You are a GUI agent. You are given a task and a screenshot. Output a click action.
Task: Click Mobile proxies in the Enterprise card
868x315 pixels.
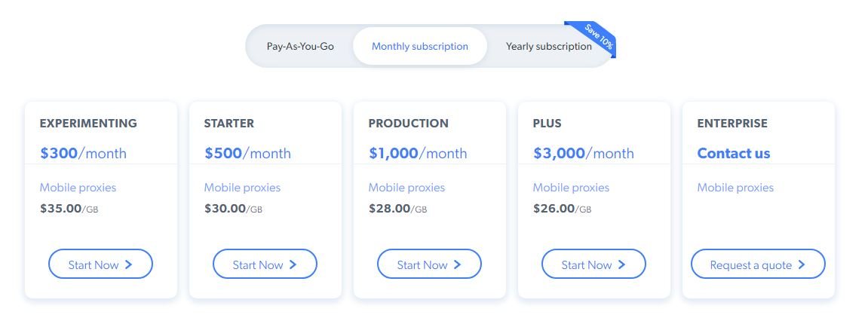click(735, 187)
